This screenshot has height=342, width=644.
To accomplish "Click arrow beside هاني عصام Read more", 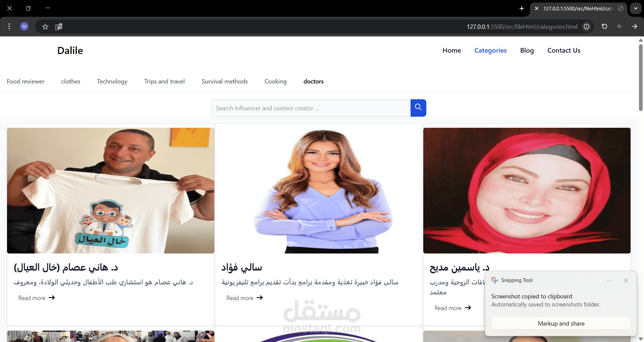I will pyautogui.click(x=52, y=298).
